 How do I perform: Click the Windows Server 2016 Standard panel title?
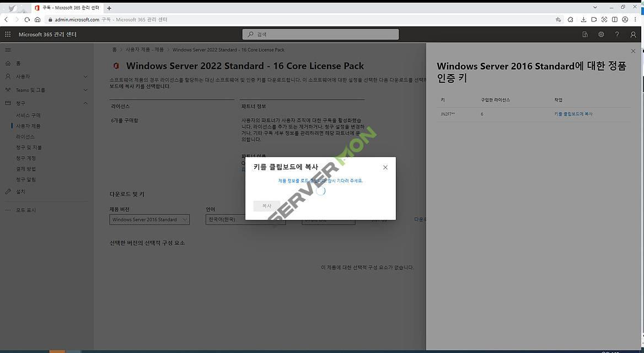coord(532,72)
